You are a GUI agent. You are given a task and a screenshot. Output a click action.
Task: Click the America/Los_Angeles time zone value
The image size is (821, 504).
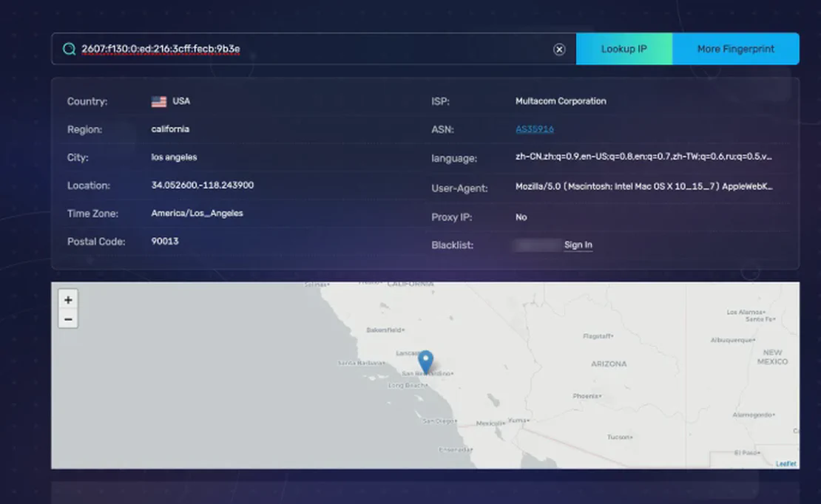pyautogui.click(x=197, y=214)
